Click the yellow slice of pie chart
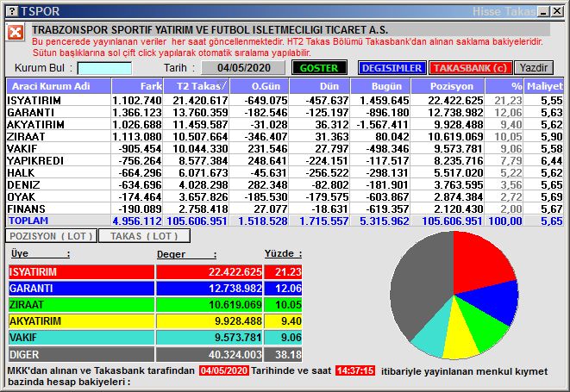This screenshot has height=392, width=570. [460, 336]
